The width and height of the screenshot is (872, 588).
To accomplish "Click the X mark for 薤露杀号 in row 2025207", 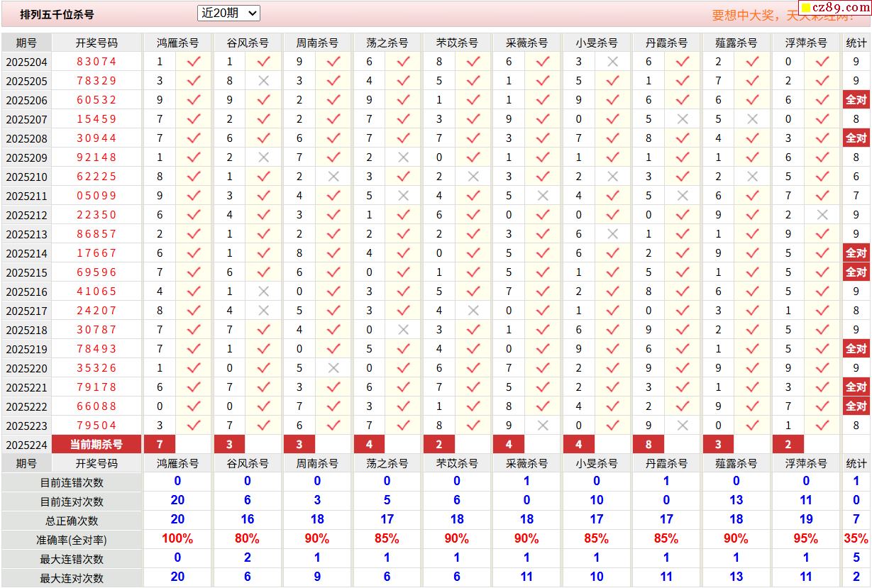I will tap(753, 119).
